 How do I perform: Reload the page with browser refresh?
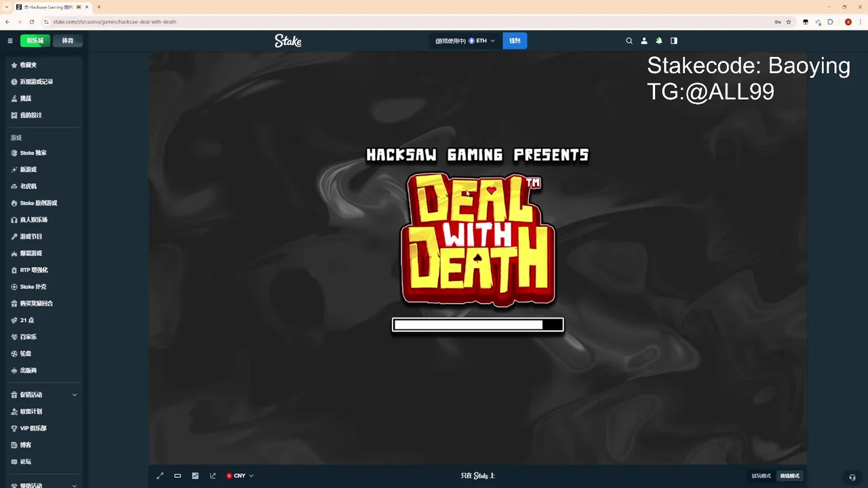(31, 22)
